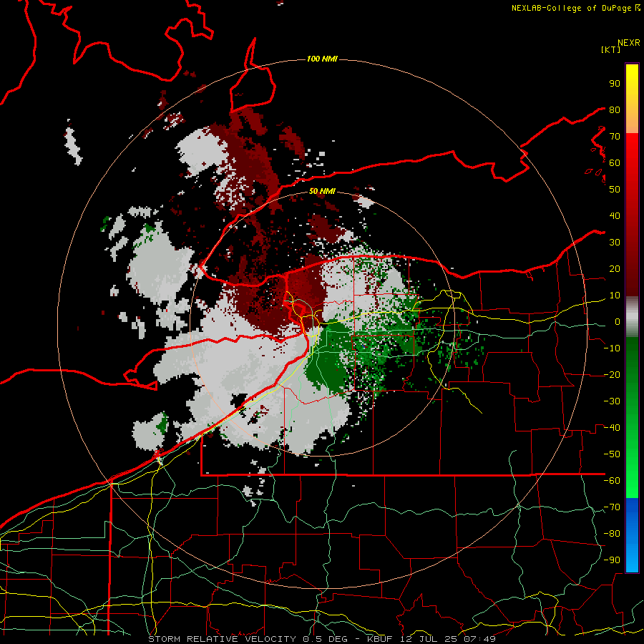Click the 30 value on velocity scale
644x644 pixels.
point(615,243)
